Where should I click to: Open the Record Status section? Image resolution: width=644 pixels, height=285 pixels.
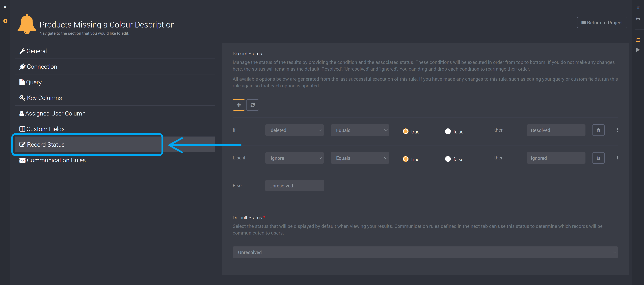pyautogui.click(x=115, y=145)
